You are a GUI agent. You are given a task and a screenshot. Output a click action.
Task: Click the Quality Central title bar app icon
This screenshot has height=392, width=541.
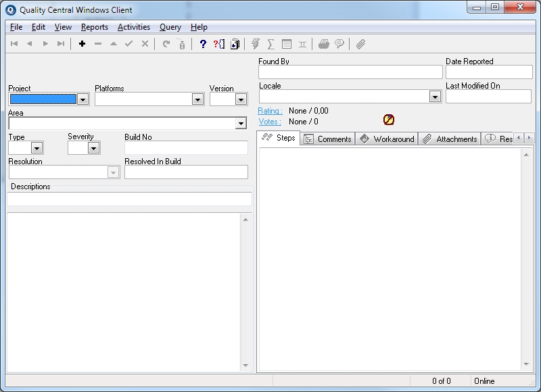tap(11, 10)
